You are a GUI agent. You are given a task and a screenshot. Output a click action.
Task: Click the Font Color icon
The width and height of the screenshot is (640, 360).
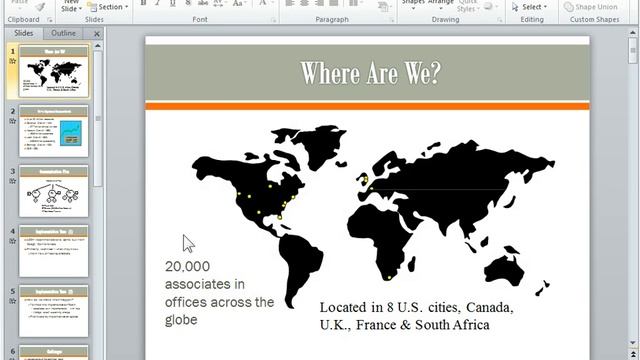[x=263, y=3]
